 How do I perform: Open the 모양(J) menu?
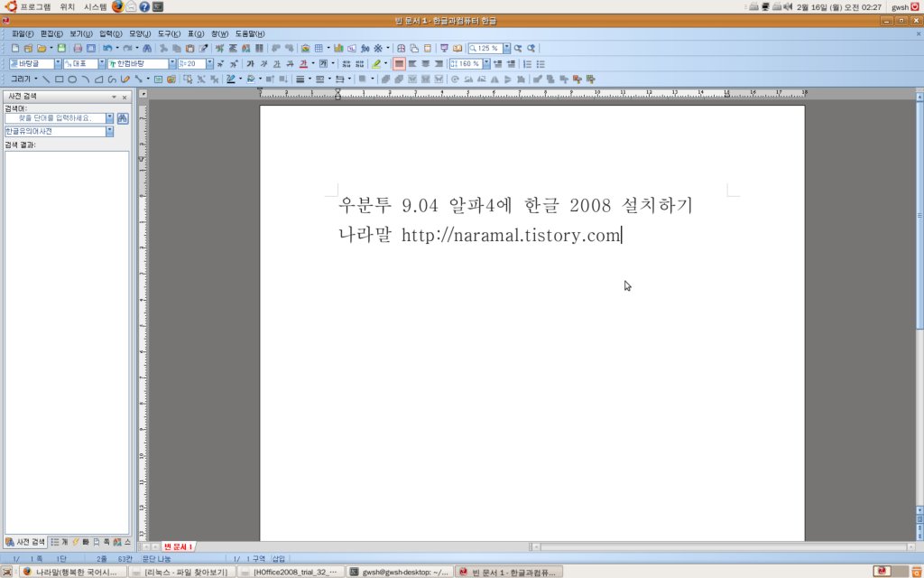[x=140, y=34]
